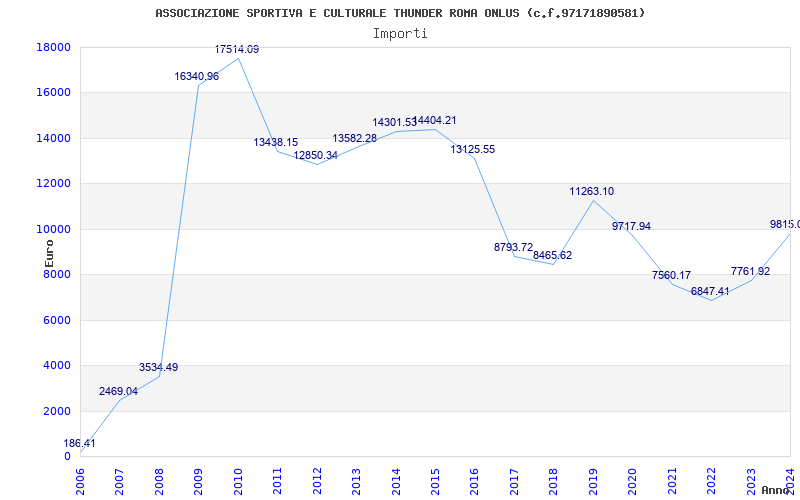Click y-axis tick 6000

pyautogui.click(x=57, y=320)
